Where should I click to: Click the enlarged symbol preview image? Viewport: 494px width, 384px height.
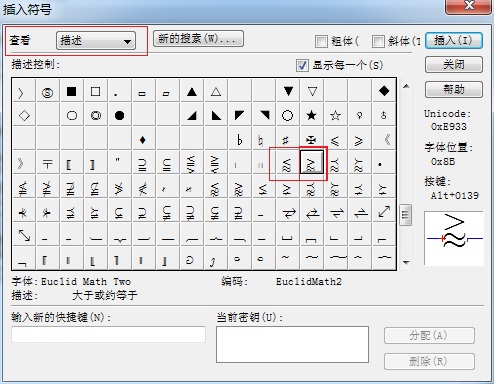(x=454, y=238)
